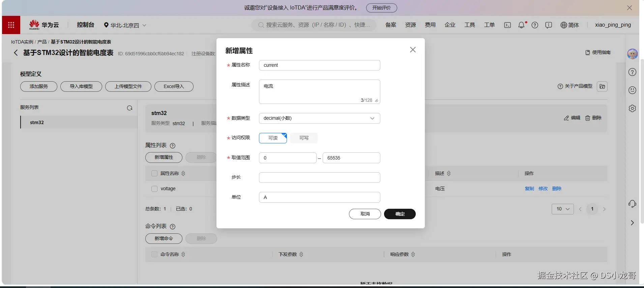Open the 数据类型 decimal dropdown
The width and height of the screenshot is (644, 288).
319,118
